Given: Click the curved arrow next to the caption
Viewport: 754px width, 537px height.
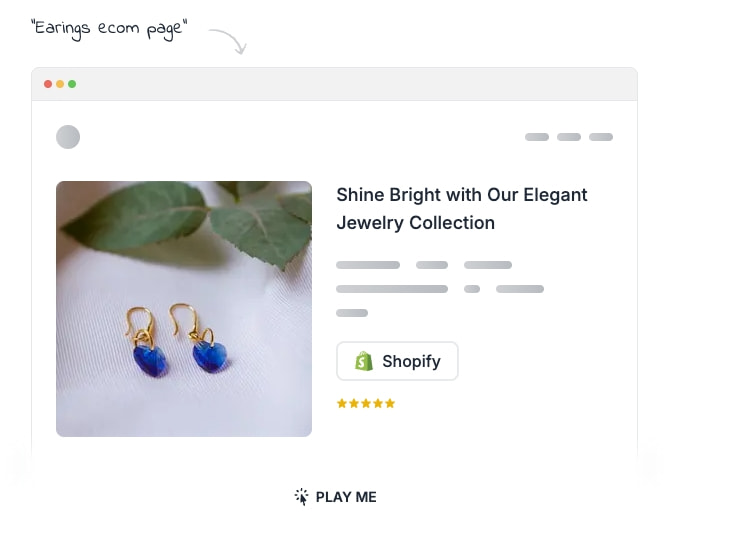Looking at the screenshot, I should [228, 41].
